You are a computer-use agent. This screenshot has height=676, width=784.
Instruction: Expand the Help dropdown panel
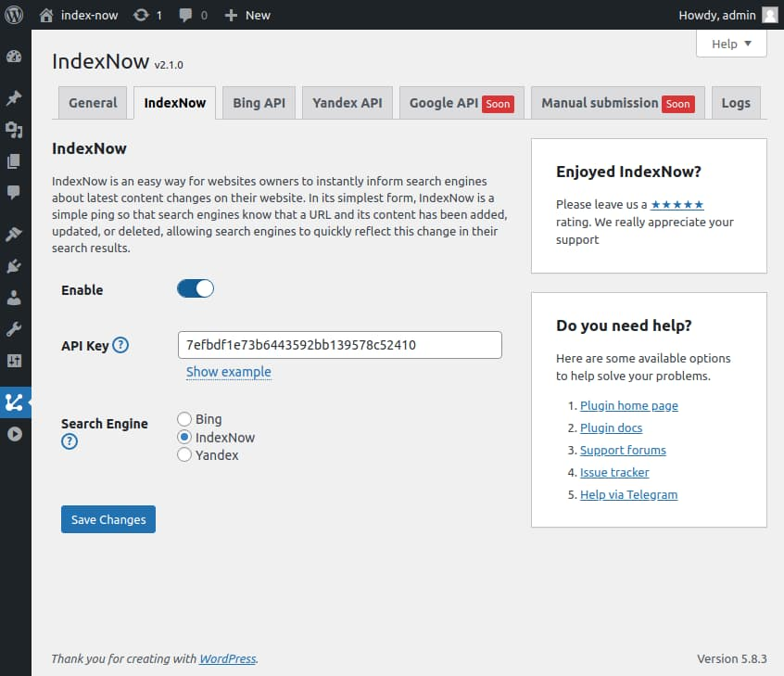(731, 44)
